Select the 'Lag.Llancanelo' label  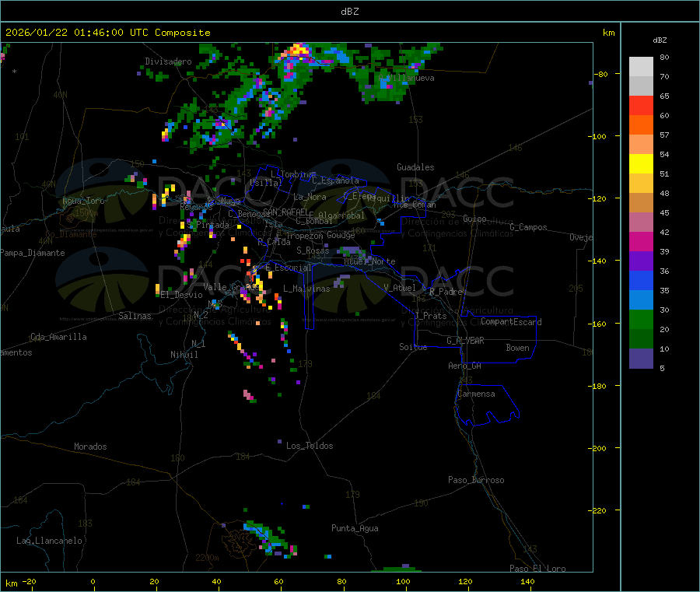point(49,541)
